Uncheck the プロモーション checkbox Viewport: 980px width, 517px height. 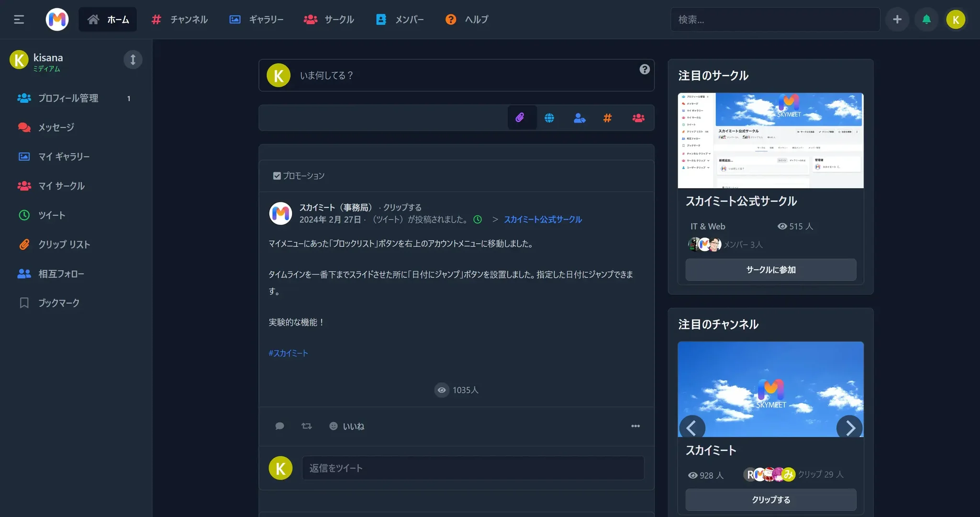pos(277,175)
